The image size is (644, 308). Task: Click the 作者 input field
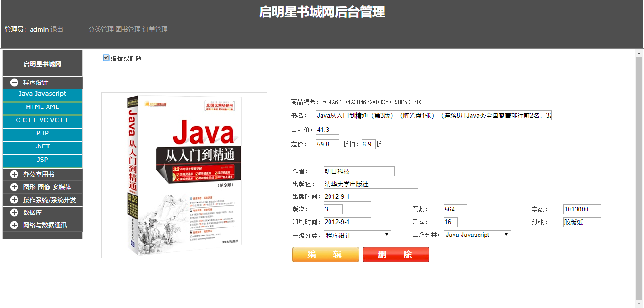pyautogui.click(x=359, y=171)
